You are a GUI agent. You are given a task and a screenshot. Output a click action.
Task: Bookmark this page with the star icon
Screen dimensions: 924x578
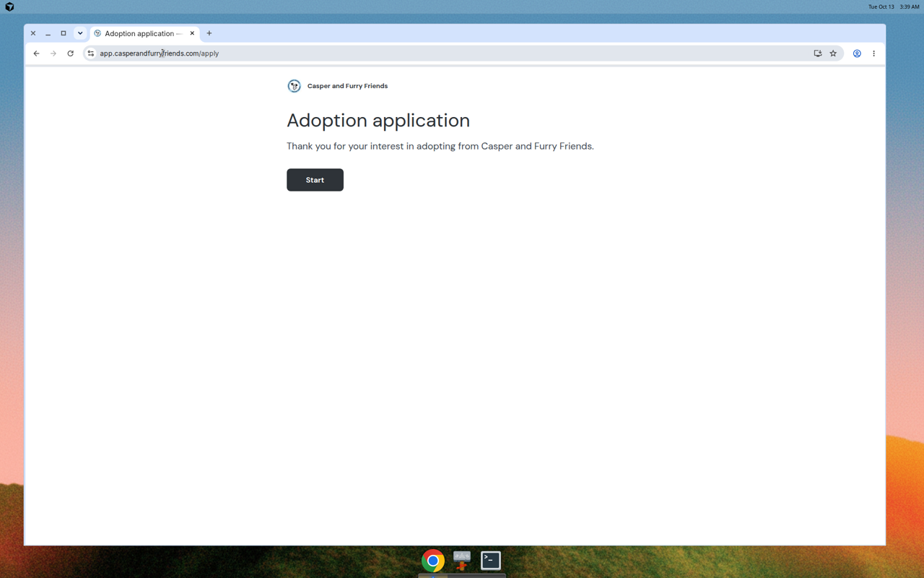833,53
